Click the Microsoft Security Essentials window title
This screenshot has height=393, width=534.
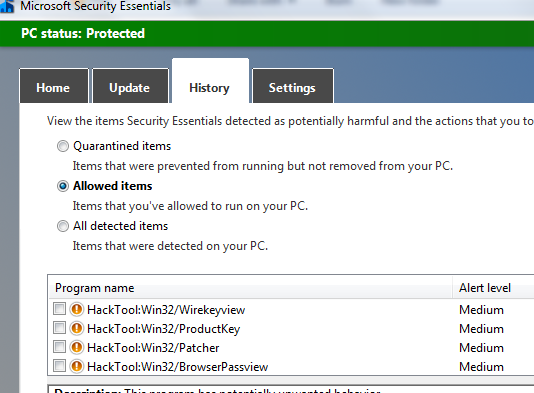click(95, 6)
